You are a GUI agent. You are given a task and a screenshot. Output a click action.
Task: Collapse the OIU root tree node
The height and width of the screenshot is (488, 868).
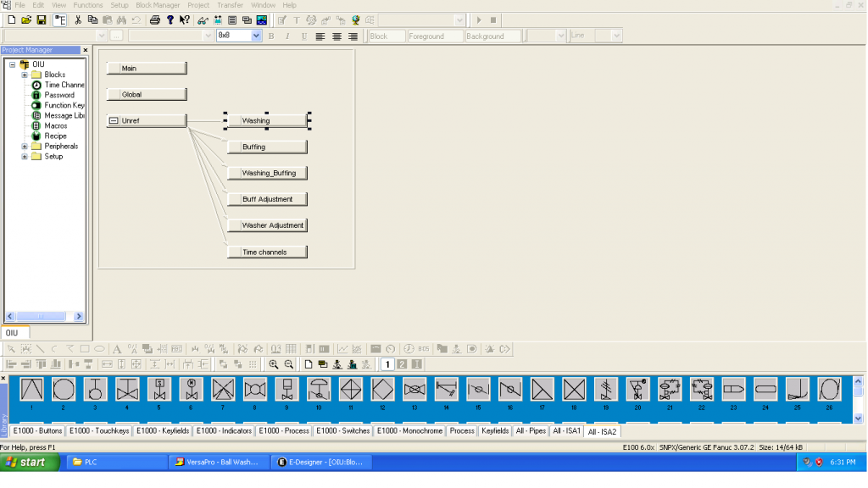[12, 64]
